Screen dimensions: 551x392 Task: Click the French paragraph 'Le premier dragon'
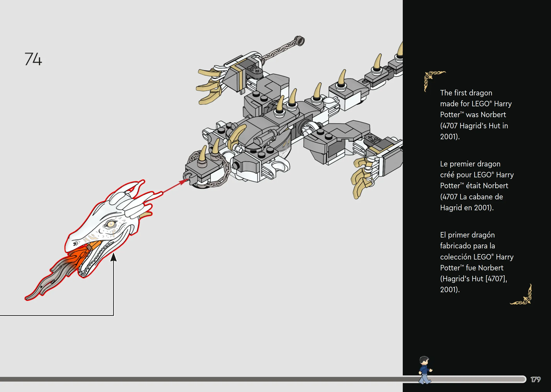click(x=477, y=186)
